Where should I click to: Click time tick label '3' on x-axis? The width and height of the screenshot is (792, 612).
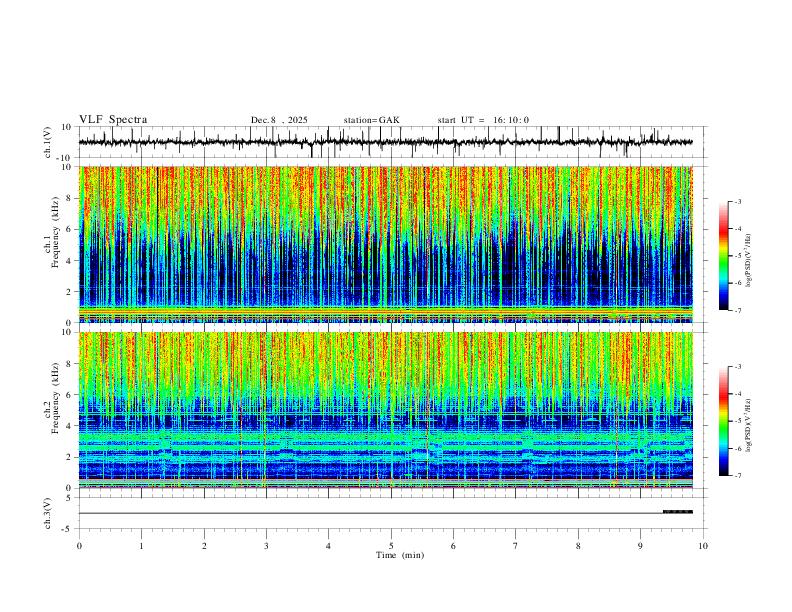point(266,546)
